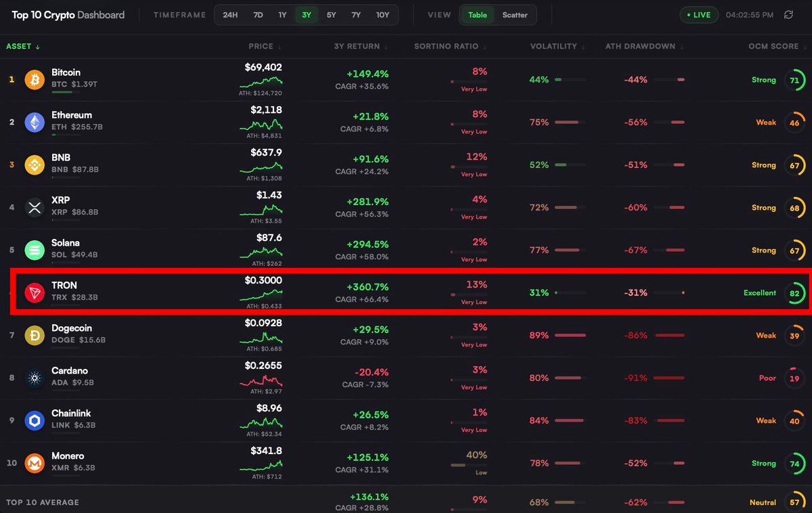Click Solana's price $87.6
Viewport: 812px width, 513px height.
[x=269, y=238]
